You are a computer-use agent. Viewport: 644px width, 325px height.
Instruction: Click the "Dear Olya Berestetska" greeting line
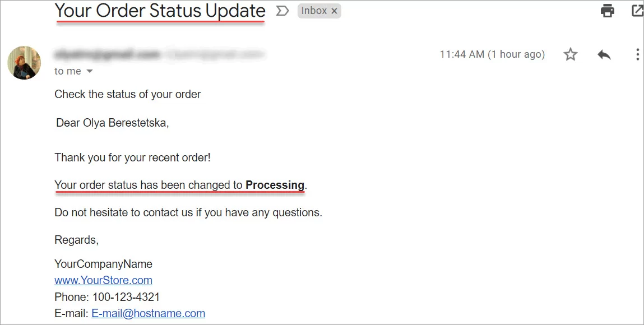pyautogui.click(x=113, y=123)
